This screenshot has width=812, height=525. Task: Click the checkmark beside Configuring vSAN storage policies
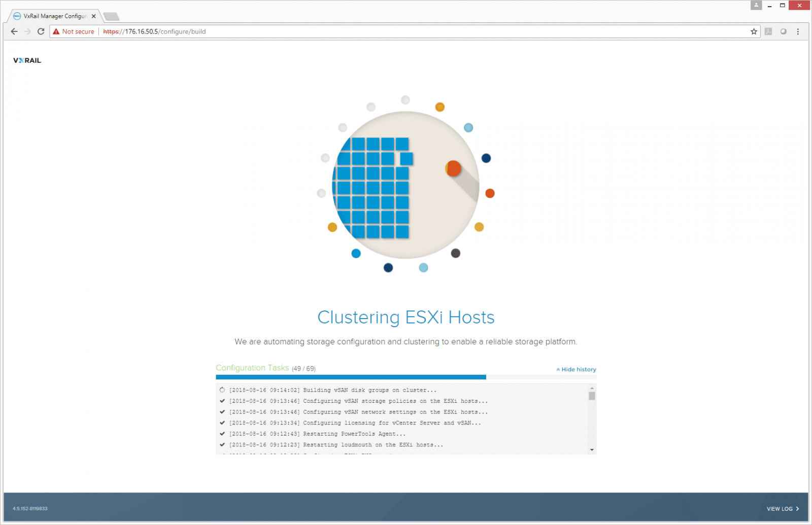tap(222, 401)
